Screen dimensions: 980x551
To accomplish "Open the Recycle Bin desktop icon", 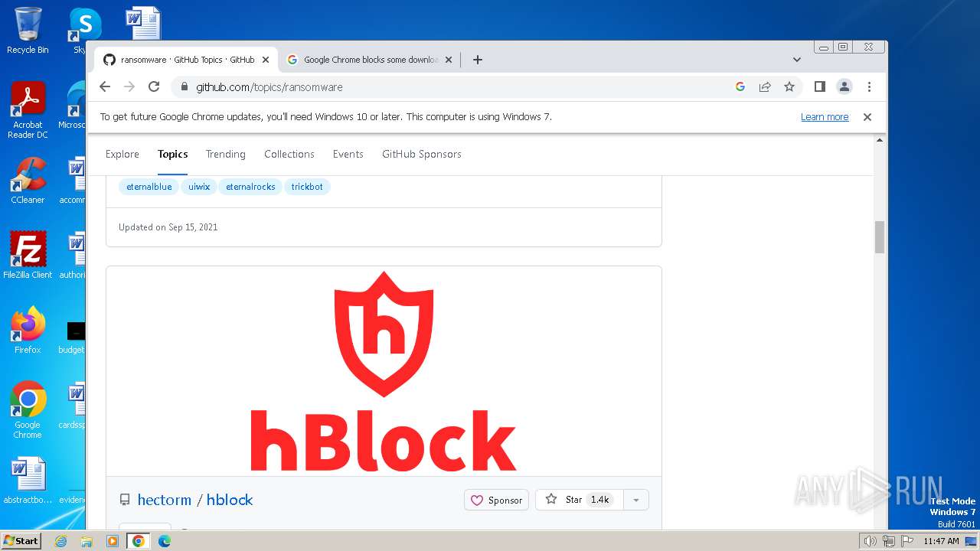I will 28,31.
